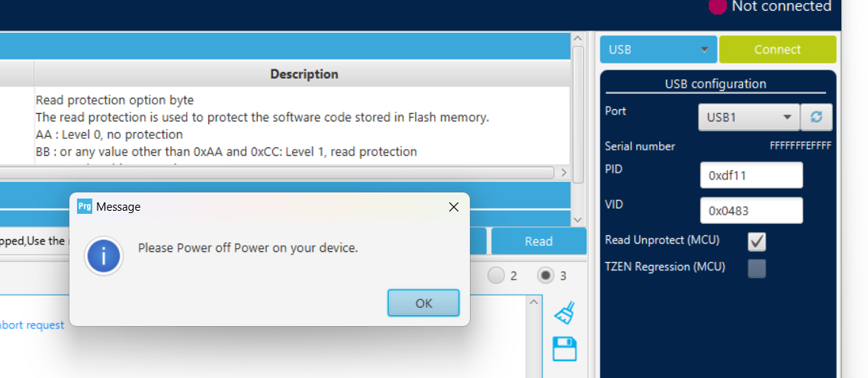This screenshot has height=378, width=868.
Task: Click the green Connect button
Action: [777, 50]
